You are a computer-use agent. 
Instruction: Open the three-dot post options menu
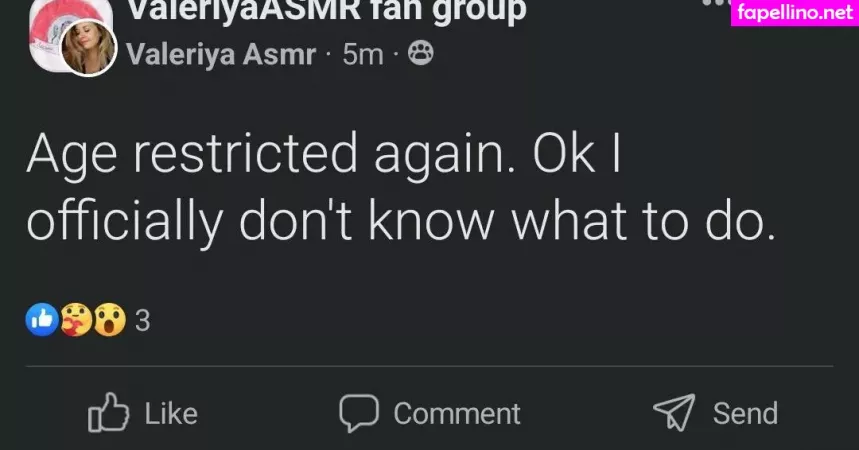(x=714, y=3)
